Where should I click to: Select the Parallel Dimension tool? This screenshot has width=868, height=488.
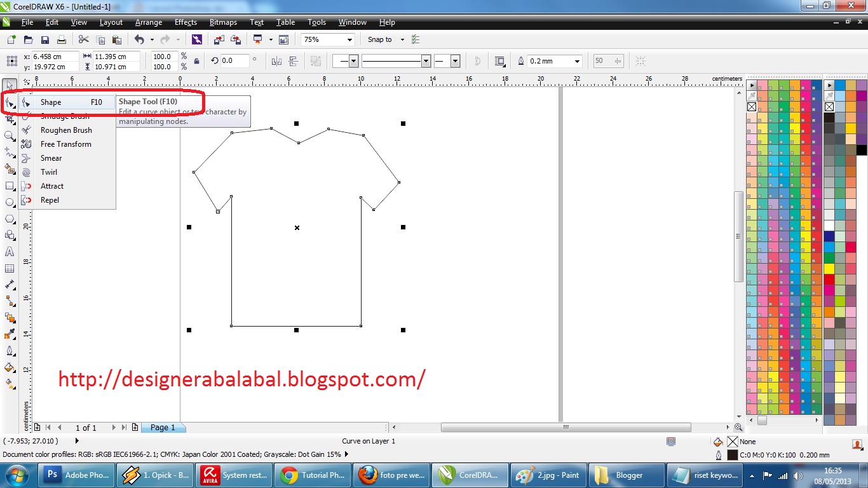10,285
